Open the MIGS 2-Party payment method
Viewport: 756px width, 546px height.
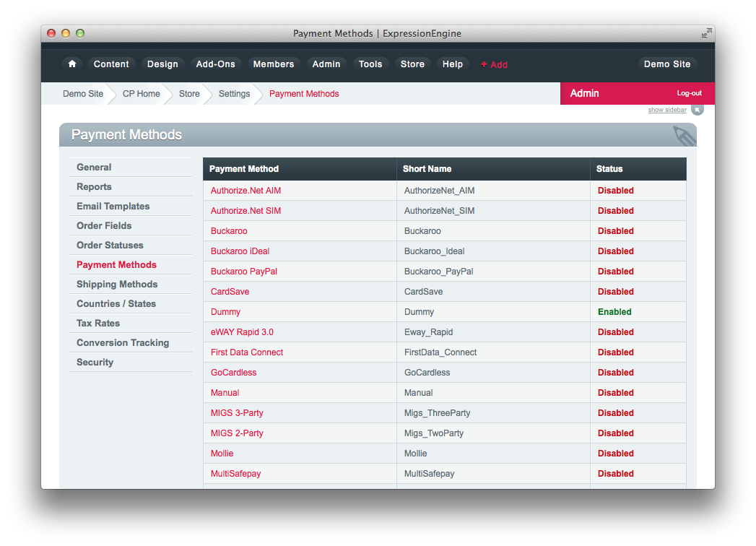tap(237, 433)
